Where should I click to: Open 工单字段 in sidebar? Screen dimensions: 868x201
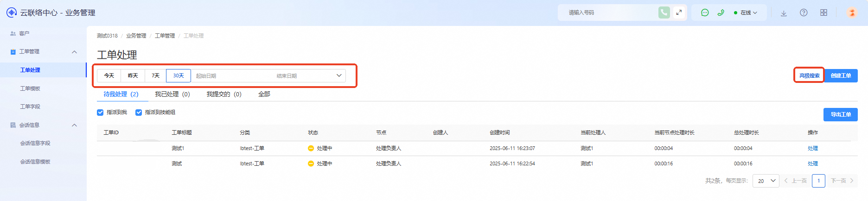pos(30,107)
